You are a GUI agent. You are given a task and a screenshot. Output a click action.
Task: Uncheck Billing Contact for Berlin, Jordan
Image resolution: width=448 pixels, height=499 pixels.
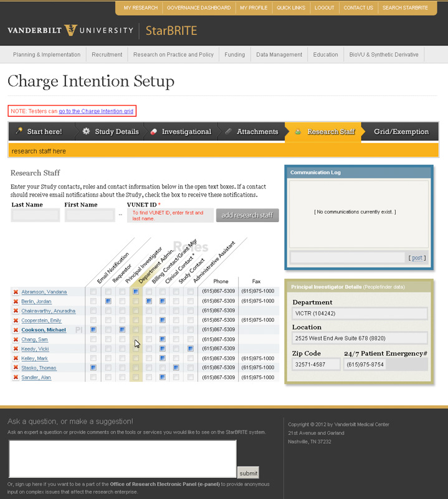click(x=149, y=301)
